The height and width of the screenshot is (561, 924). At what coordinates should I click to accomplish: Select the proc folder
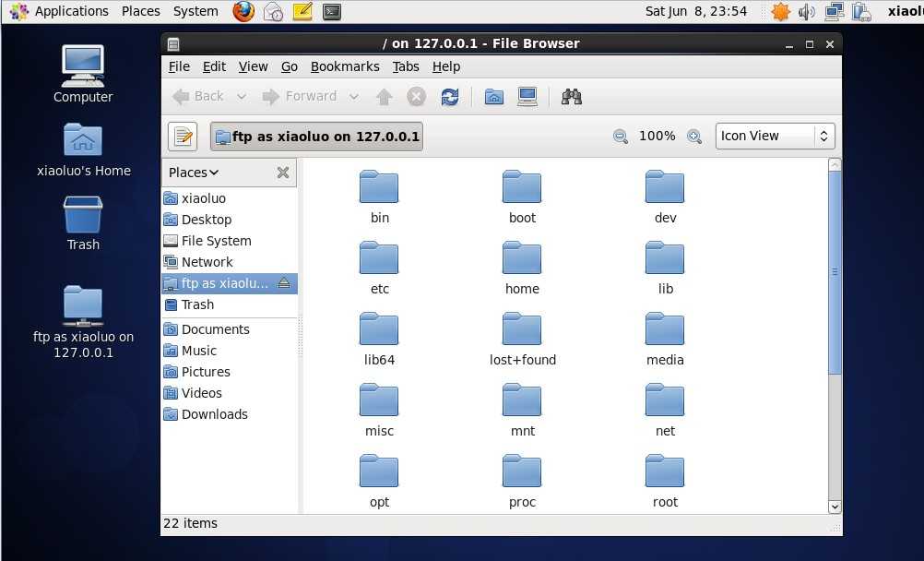(522, 482)
